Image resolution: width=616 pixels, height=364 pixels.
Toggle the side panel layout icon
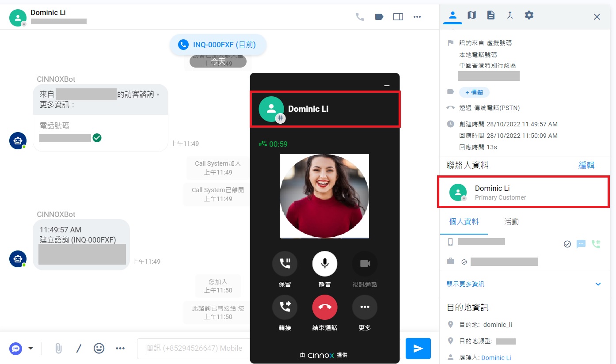(x=398, y=17)
